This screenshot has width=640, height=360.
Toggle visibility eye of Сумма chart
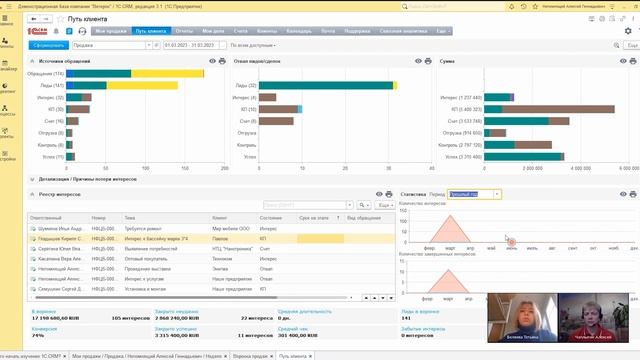pyautogui.click(x=623, y=61)
